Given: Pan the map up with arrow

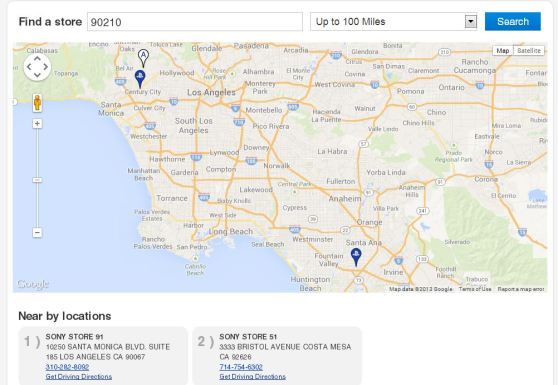Looking at the screenshot, I should (37, 58).
